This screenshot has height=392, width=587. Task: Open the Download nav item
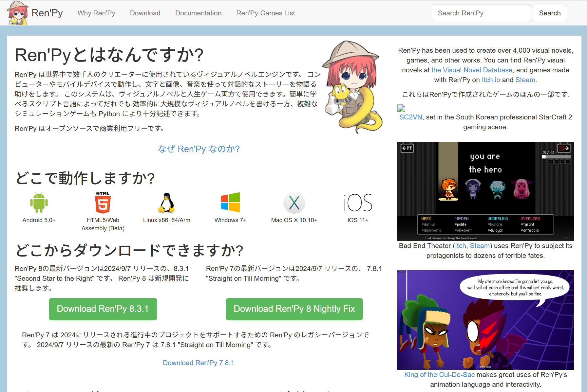(x=145, y=13)
